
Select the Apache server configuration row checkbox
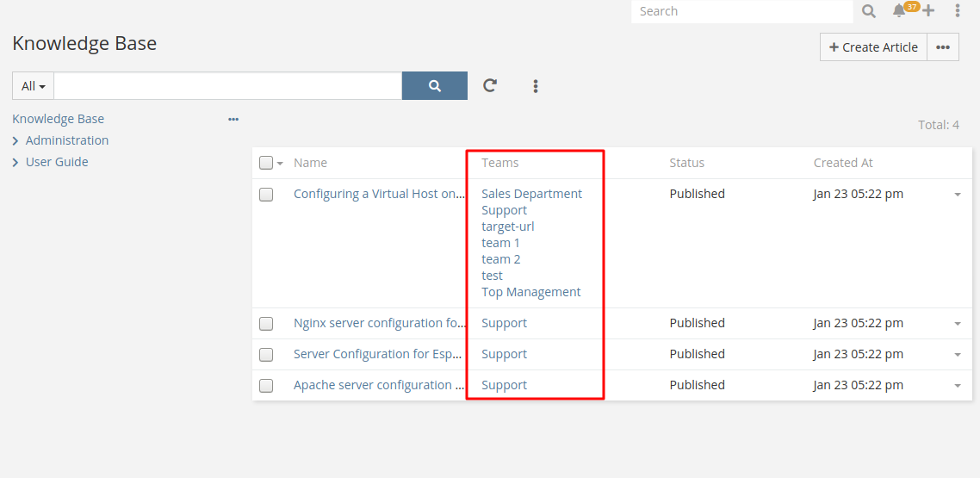point(266,386)
